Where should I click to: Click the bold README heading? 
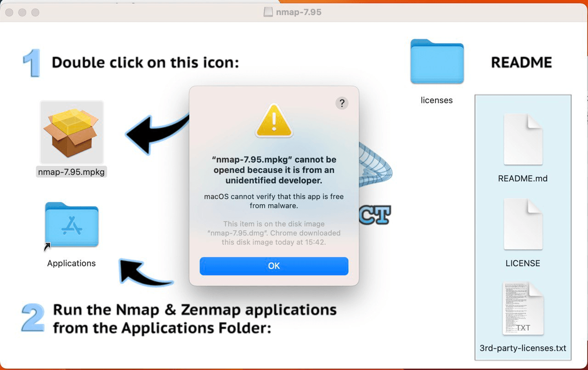click(521, 62)
